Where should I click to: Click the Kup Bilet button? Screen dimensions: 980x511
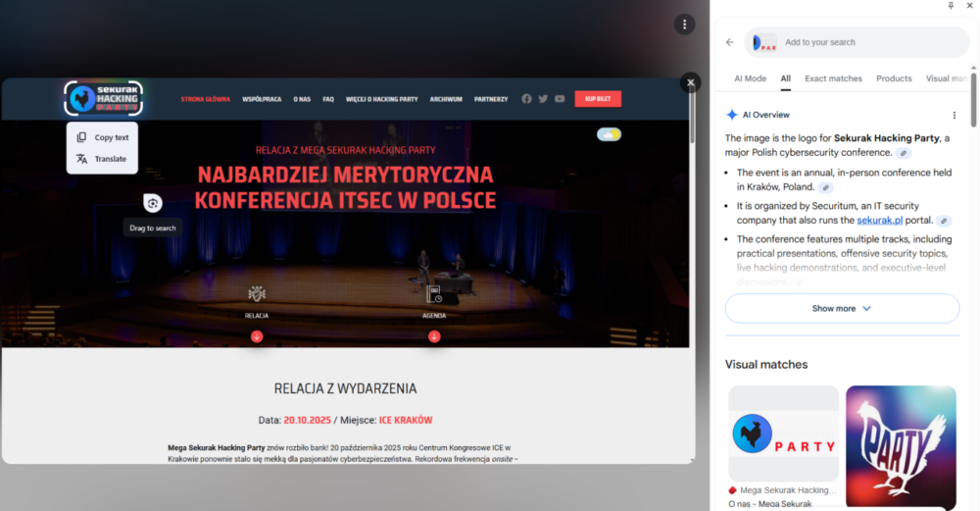click(597, 99)
